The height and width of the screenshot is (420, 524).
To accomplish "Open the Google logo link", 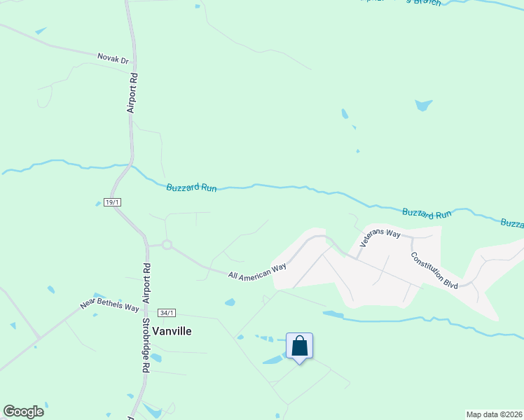I will [23, 412].
